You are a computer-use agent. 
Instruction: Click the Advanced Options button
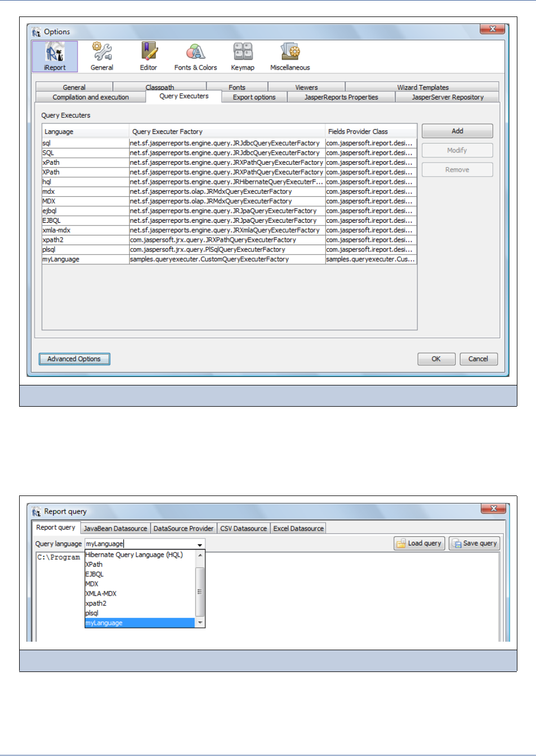(x=74, y=359)
